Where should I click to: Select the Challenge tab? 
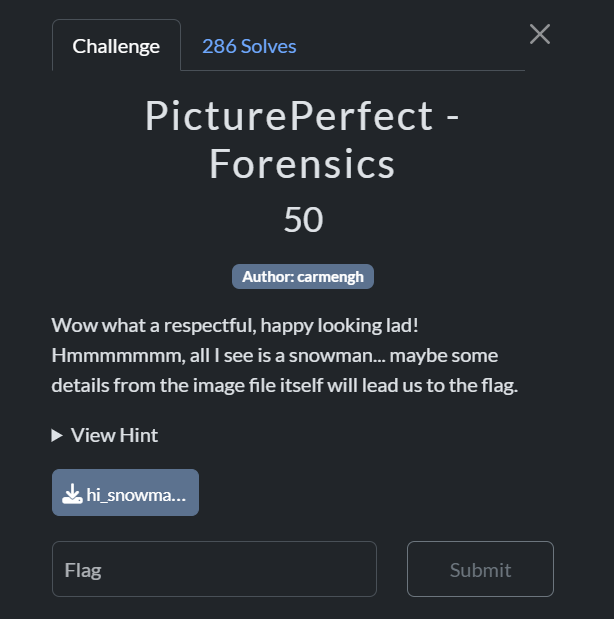116,46
